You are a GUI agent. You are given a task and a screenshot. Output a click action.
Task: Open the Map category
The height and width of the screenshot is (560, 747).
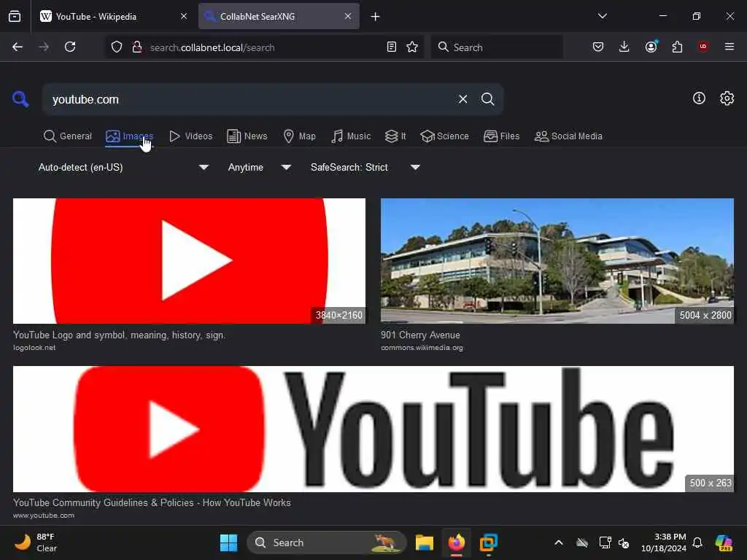299,136
